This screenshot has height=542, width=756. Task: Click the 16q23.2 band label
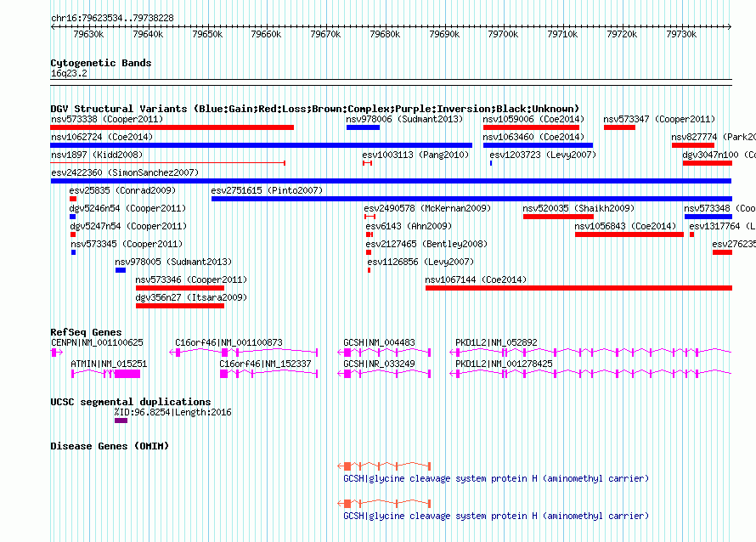(x=69, y=73)
